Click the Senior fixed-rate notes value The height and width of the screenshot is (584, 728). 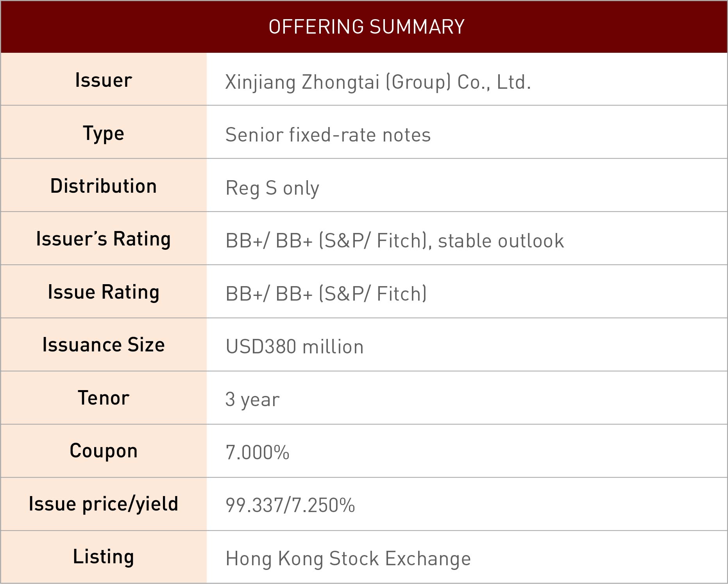[328, 135]
